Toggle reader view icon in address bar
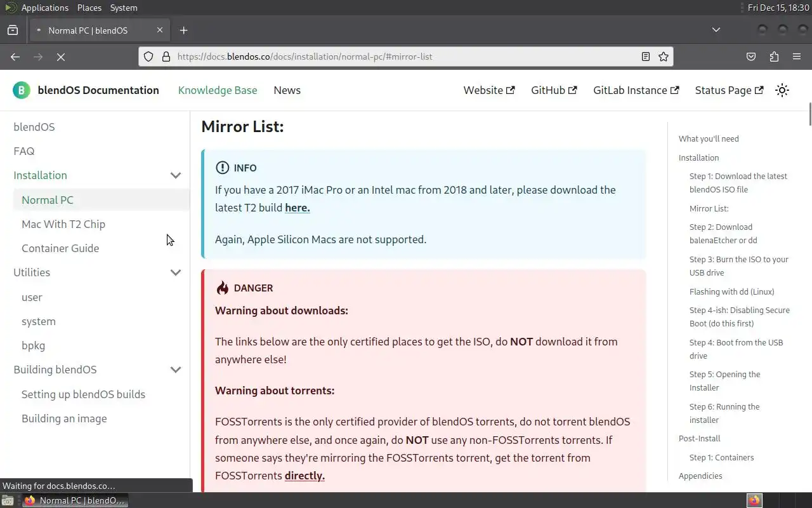The width and height of the screenshot is (812, 508). coord(646,57)
